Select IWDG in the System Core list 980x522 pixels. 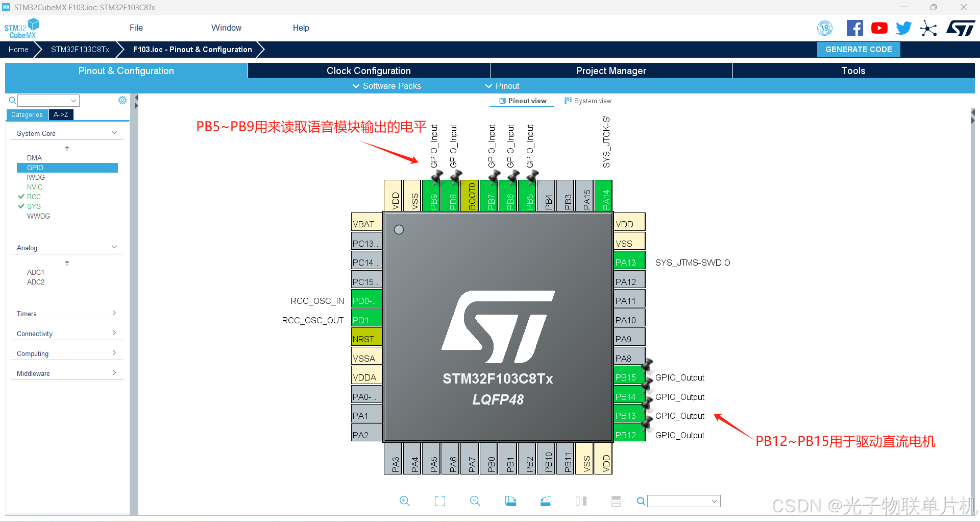pyautogui.click(x=36, y=177)
